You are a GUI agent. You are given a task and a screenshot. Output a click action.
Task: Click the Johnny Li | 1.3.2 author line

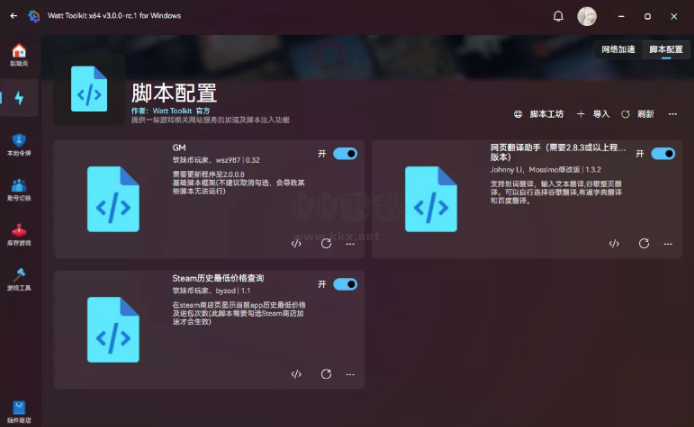click(x=545, y=169)
